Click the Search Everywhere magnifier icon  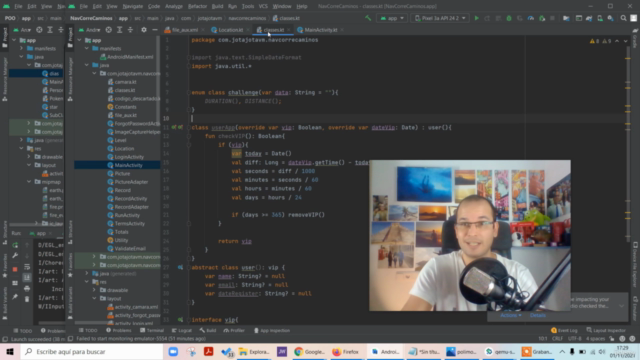point(623,18)
